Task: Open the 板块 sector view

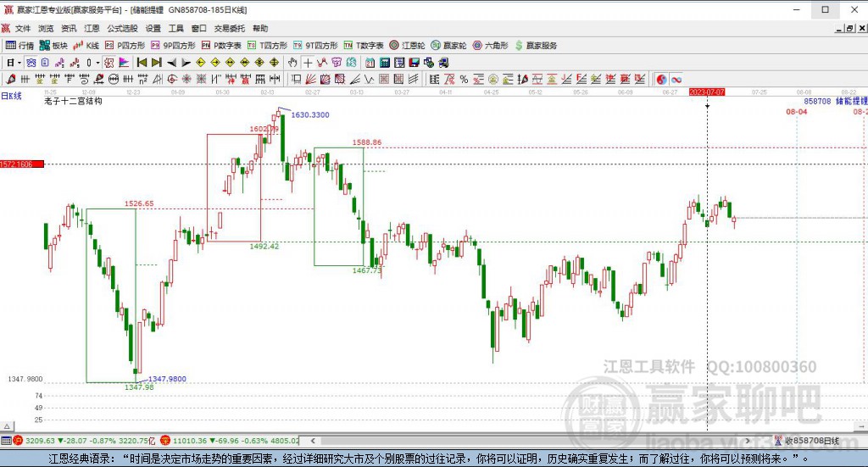Action: tap(53, 46)
